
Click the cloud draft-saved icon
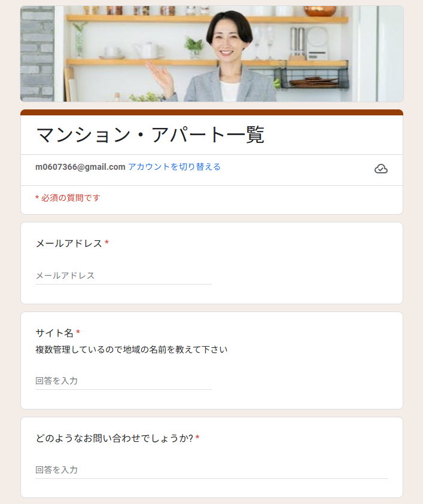click(381, 169)
